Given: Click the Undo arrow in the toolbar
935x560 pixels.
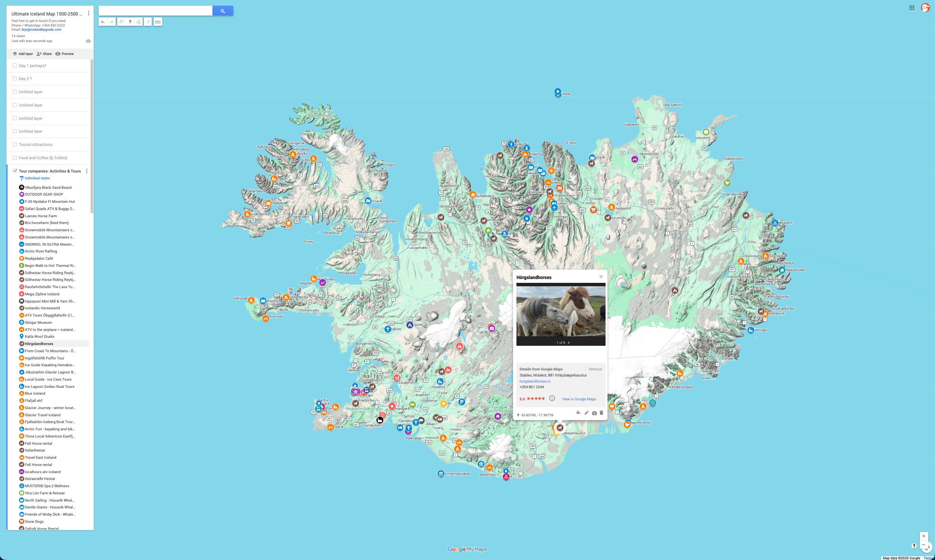Looking at the screenshot, I should [103, 22].
